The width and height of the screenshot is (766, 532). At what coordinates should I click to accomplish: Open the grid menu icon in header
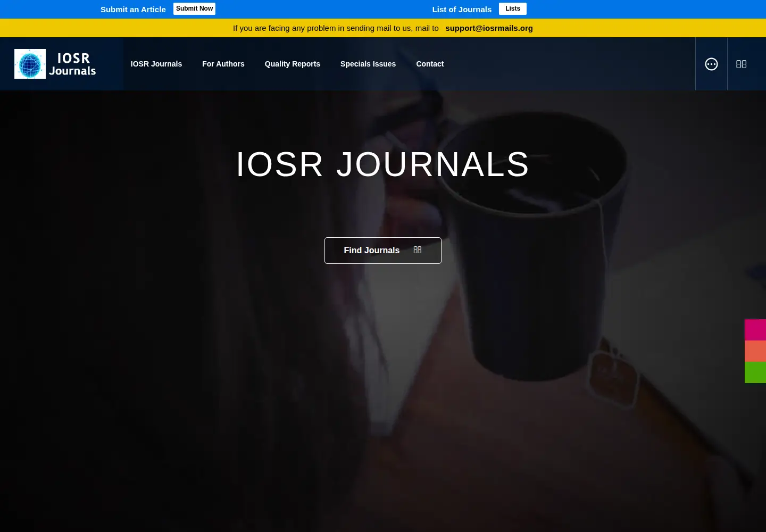(x=741, y=64)
